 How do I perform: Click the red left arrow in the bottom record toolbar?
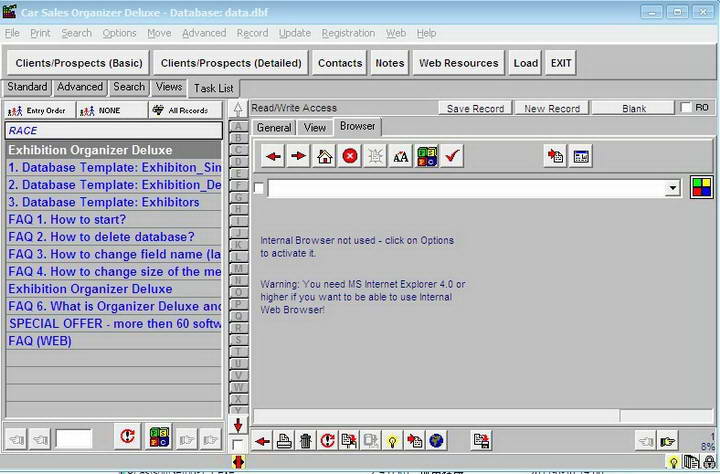tap(262, 441)
